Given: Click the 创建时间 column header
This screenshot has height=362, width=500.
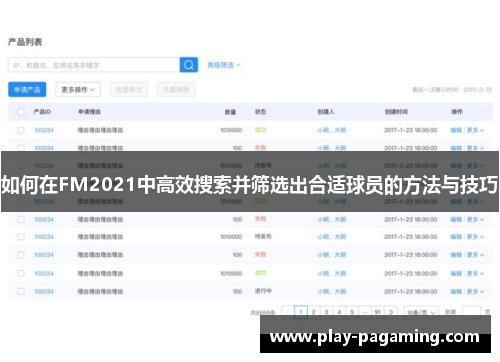Looking at the screenshot, I should pyautogui.click(x=396, y=112).
